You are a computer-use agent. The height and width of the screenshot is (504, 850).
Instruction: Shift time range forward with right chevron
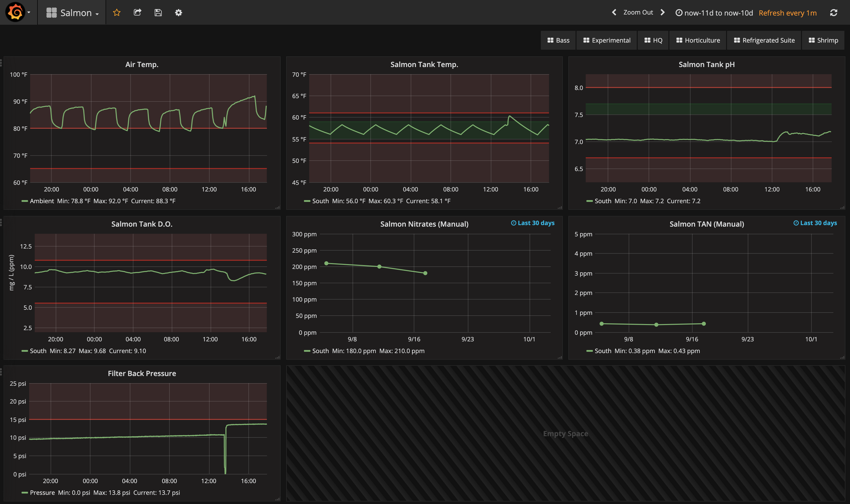[662, 13]
